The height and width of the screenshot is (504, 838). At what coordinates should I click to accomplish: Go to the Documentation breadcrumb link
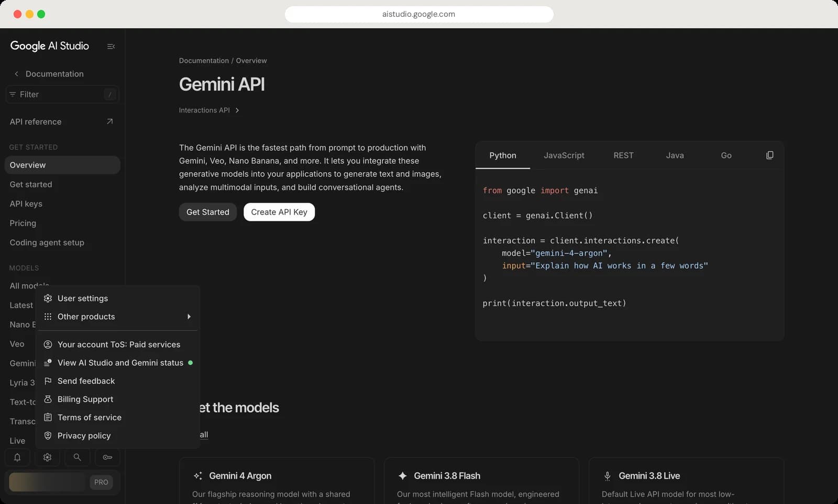(x=204, y=61)
